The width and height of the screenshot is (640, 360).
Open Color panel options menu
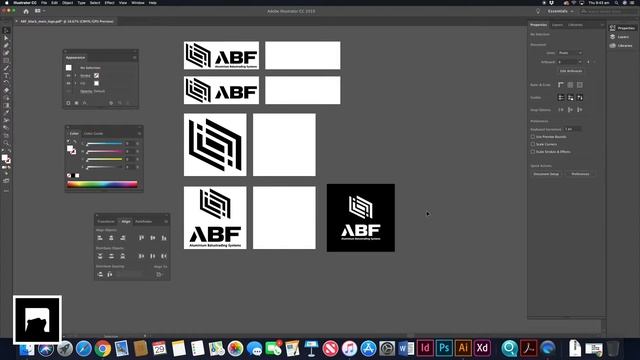[x=139, y=133]
